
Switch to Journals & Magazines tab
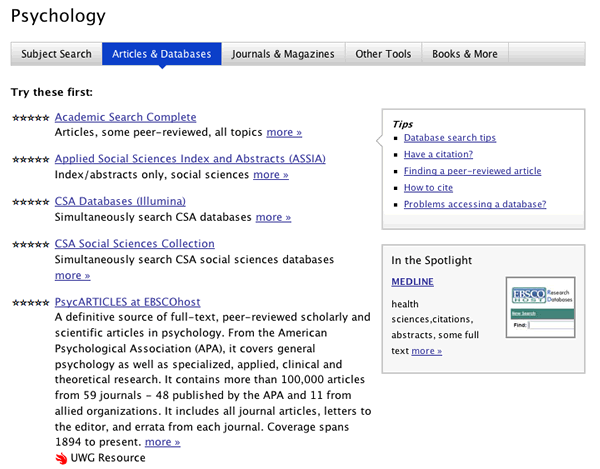[283, 54]
